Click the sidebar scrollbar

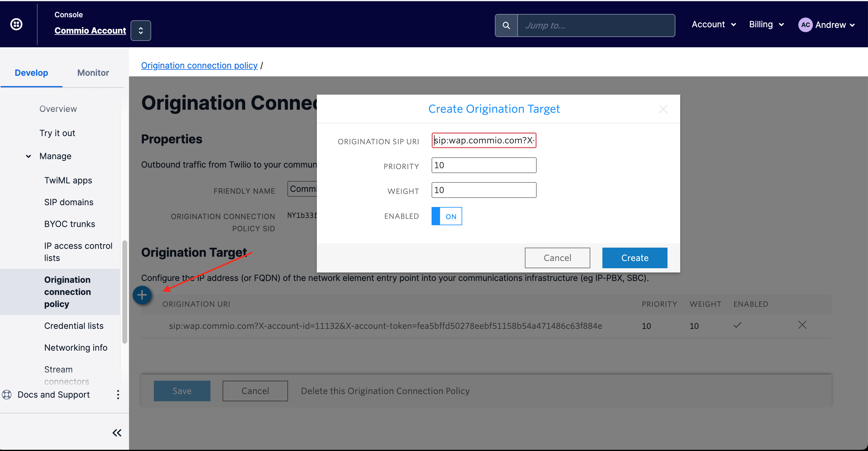click(x=125, y=292)
